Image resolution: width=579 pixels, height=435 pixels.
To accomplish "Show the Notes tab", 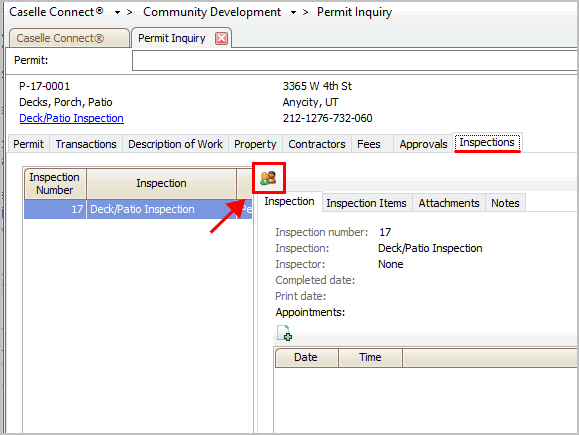I will [505, 203].
